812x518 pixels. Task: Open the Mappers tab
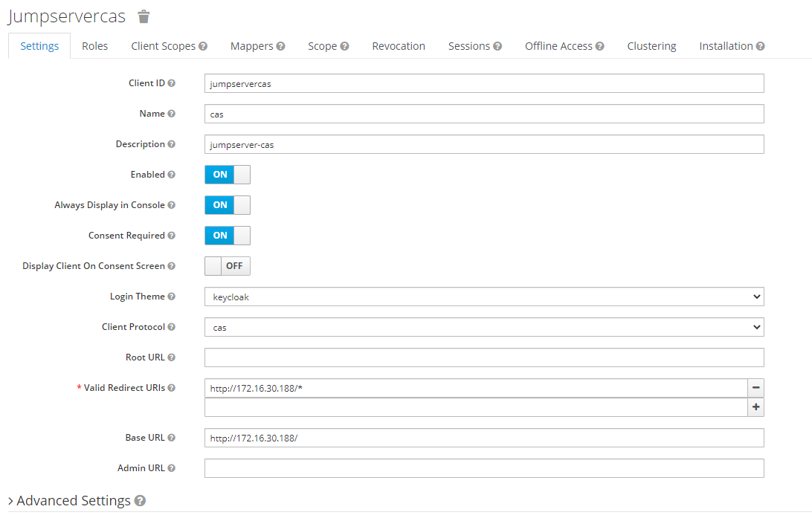251,46
